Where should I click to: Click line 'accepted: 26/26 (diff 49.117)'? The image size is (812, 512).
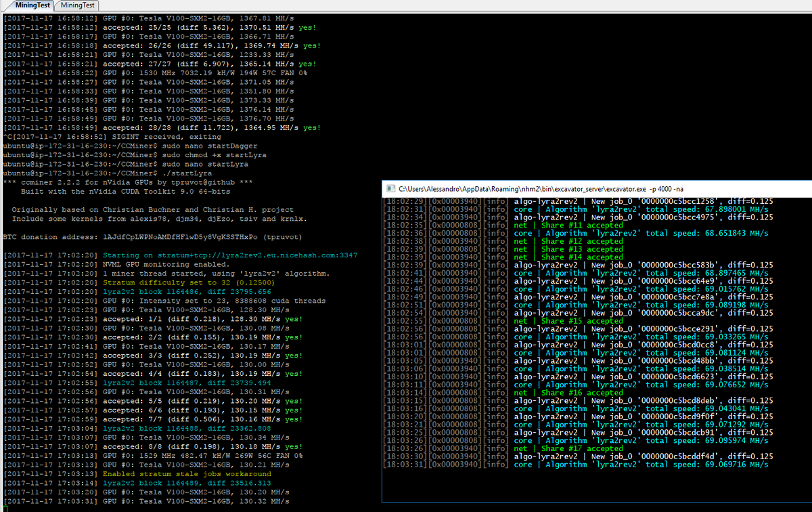tap(162, 45)
